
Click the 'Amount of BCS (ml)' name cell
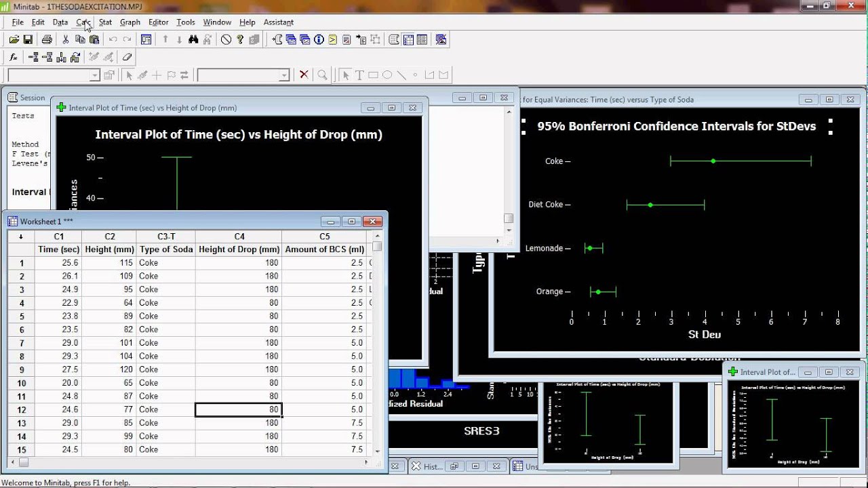(324, 249)
